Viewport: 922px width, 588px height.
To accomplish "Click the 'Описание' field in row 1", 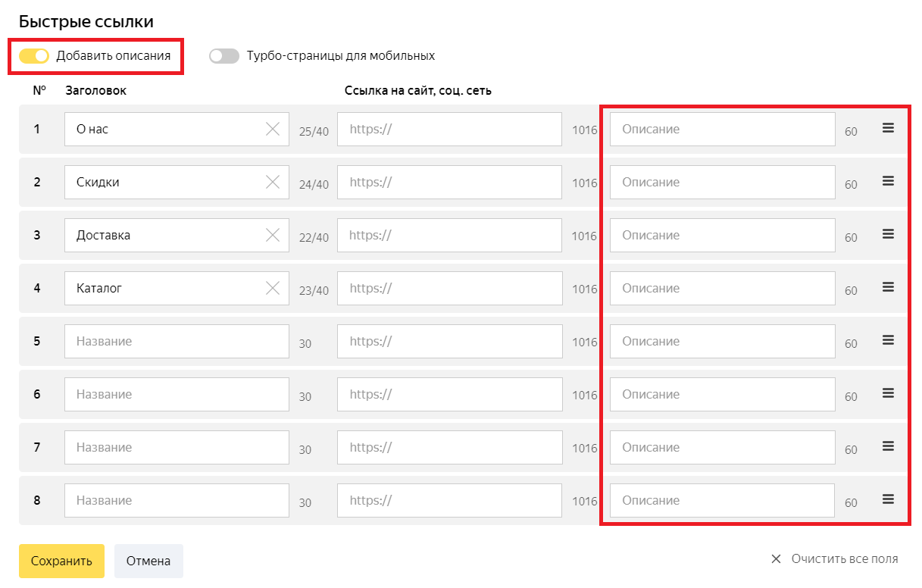I will click(x=723, y=129).
